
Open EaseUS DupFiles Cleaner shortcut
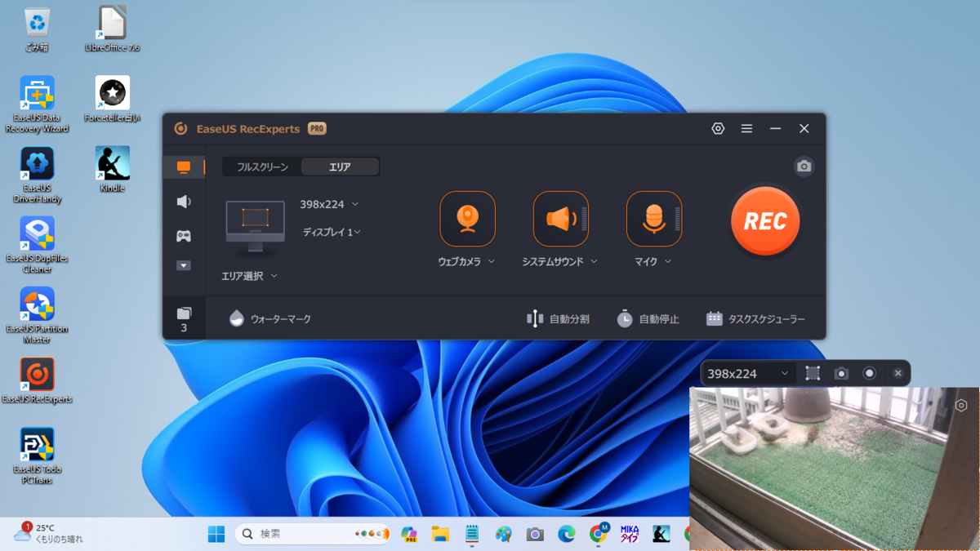(x=37, y=246)
